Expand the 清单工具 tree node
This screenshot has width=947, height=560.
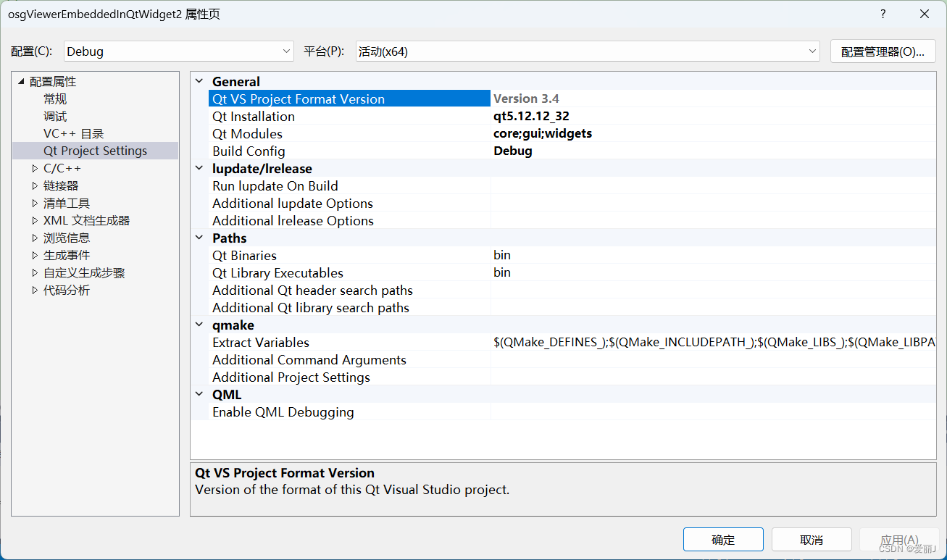point(34,203)
